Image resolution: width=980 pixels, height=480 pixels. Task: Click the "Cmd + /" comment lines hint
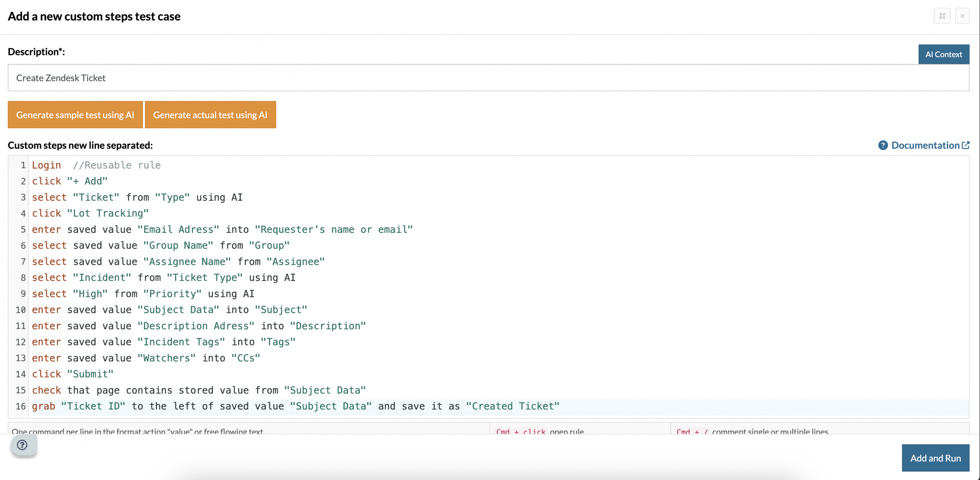(752, 431)
